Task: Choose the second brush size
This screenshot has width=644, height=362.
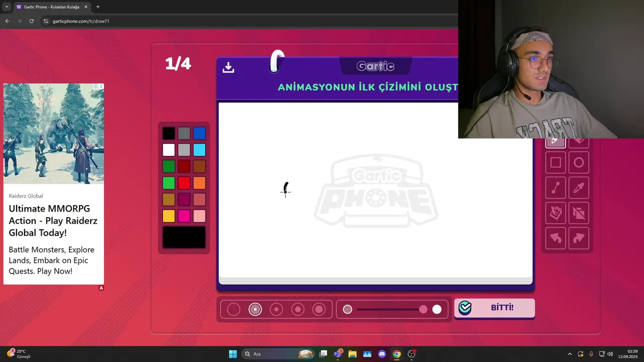Action: coord(255,310)
